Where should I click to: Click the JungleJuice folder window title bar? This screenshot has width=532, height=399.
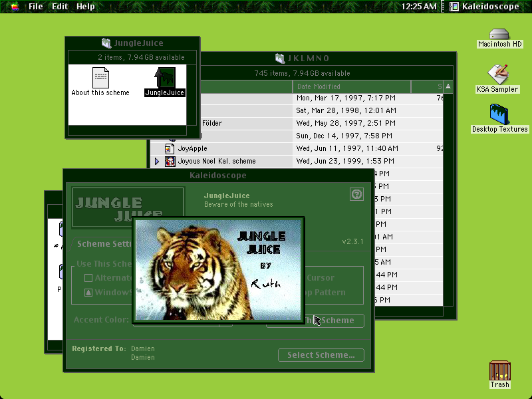tap(132, 43)
